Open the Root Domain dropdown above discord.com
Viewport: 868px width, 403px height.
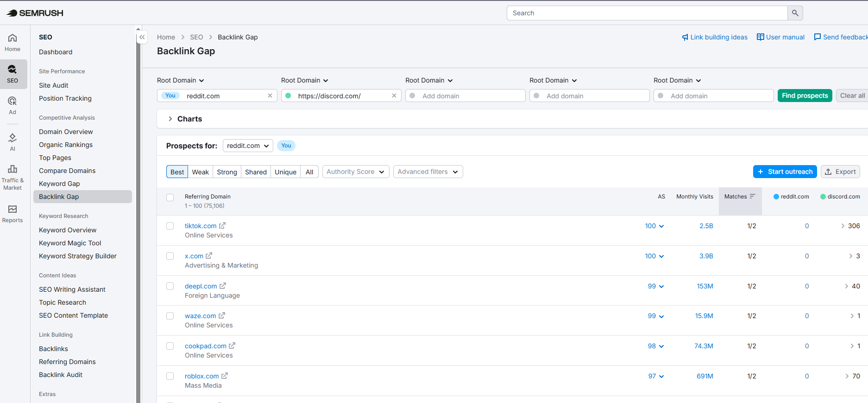pos(305,80)
